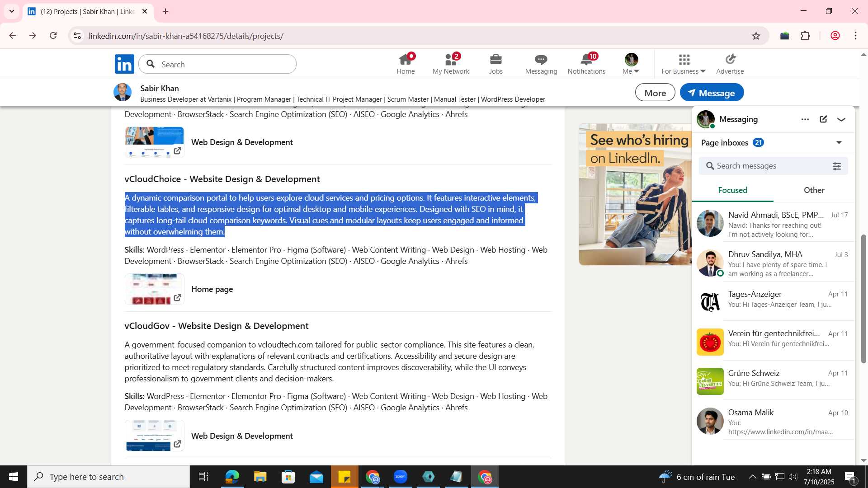The height and width of the screenshot is (488, 868).
Task: Bookmark this page with star icon
Action: 756,36
